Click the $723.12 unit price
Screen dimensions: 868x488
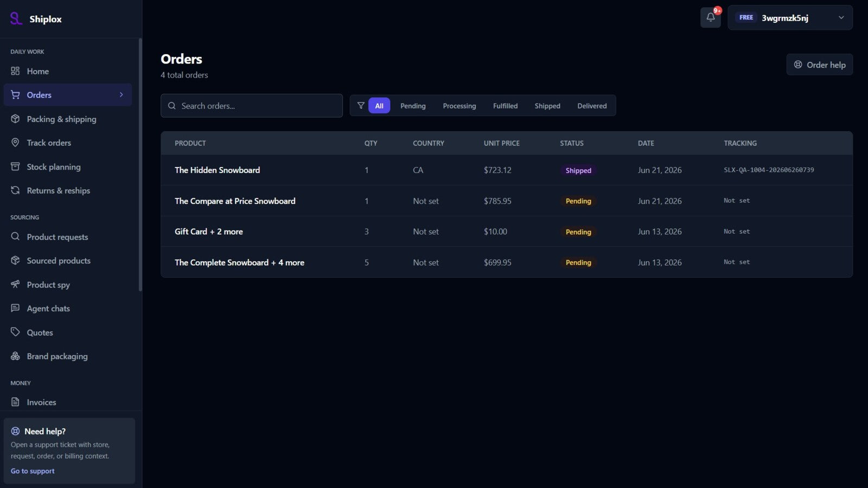497,170
